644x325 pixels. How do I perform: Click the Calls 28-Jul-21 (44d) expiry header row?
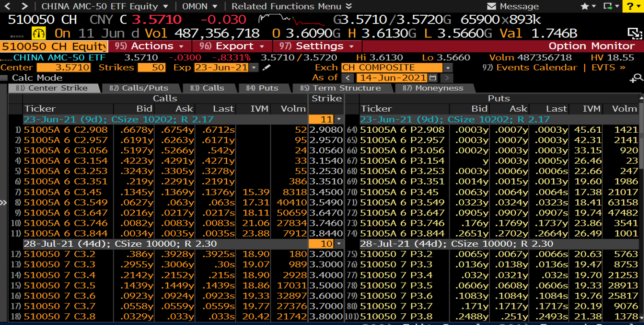165,244
